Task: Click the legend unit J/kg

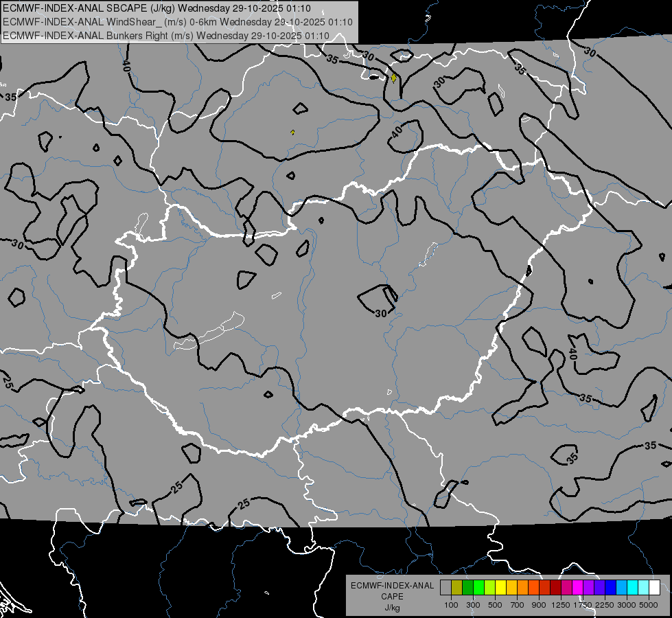Action: (392, 608)
